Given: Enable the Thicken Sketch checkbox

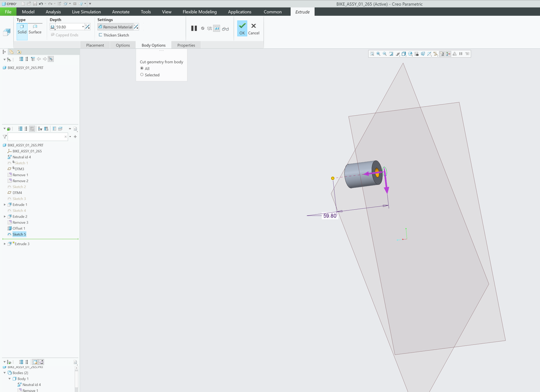Looking at the screenshot, I should (x=101, y=35).
